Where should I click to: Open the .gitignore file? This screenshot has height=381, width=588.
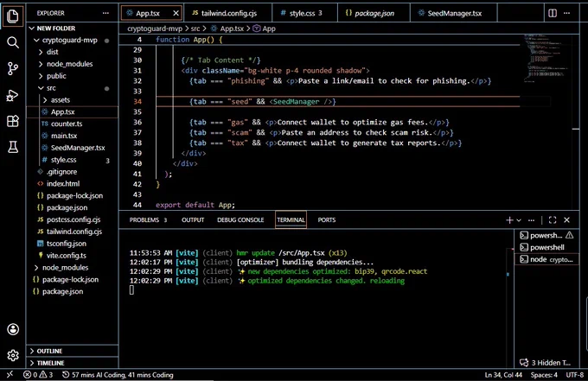pos(72,172)
